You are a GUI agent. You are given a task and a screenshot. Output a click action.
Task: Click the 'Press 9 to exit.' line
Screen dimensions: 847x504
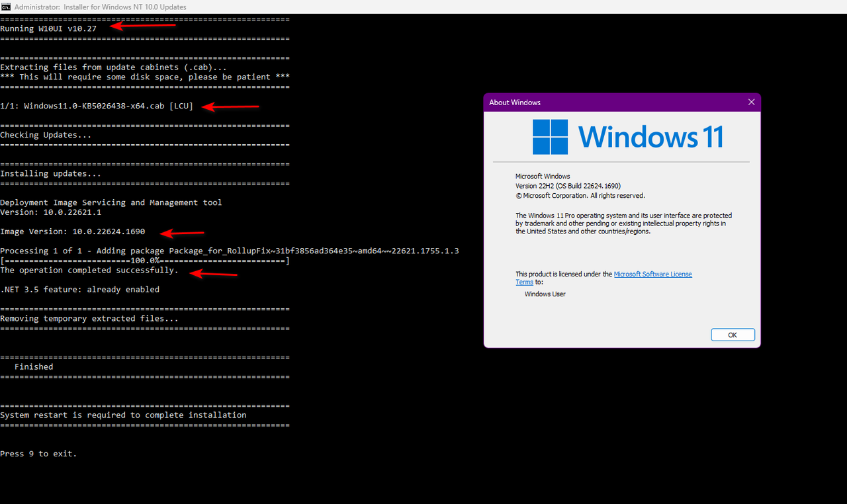coord(38,454)
